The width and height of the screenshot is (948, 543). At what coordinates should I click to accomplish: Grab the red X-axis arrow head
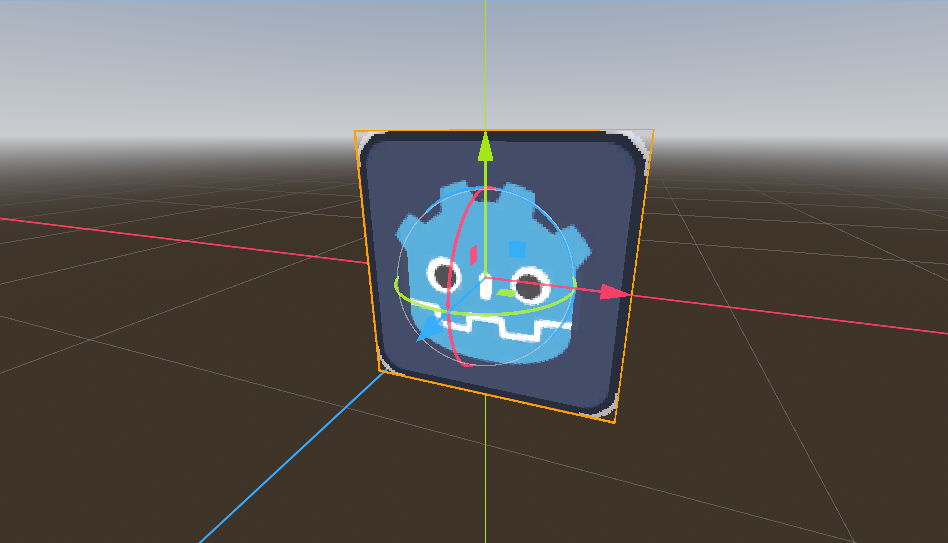615,293
